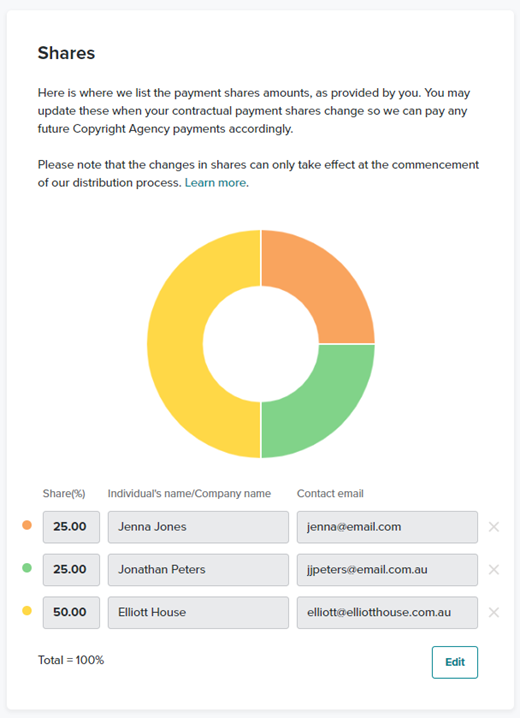Click the jjpeters@email.com.au email field
The image size is (520, 718).
[387, 570]
